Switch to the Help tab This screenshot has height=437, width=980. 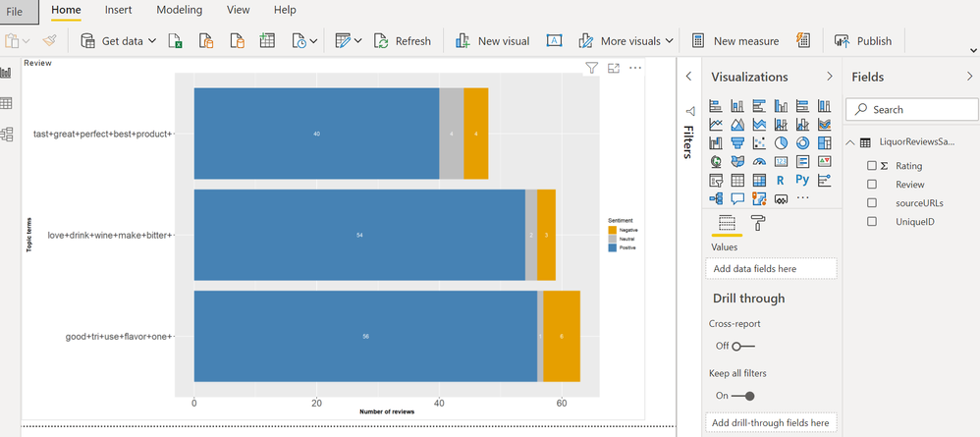point(285,10)
